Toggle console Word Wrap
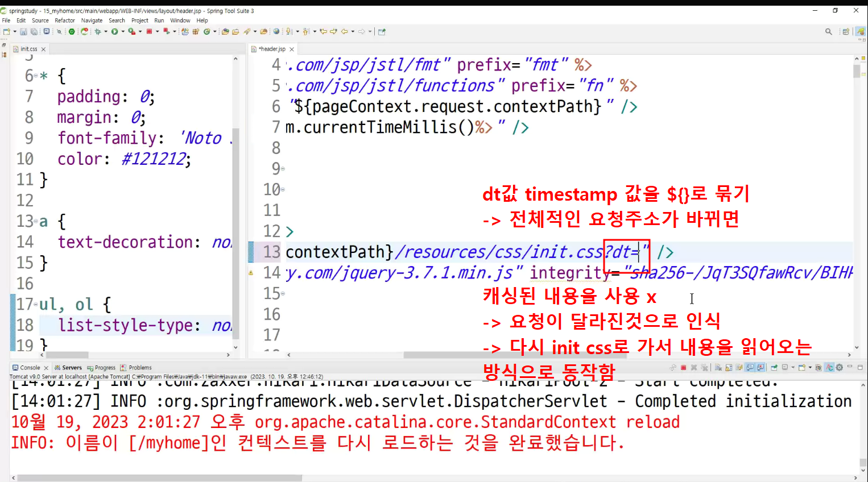The height and width of the screenshot is (482, 868). 739,368
